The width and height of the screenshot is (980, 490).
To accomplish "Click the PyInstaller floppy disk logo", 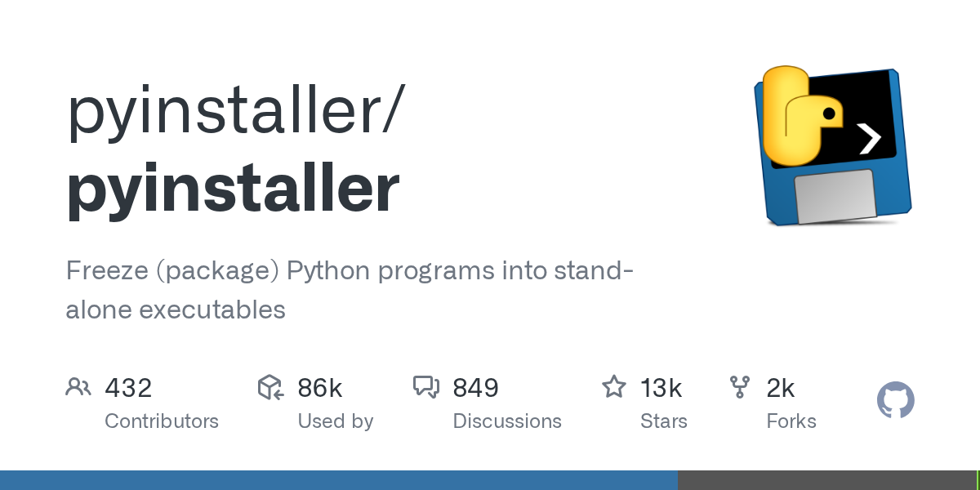I will click(831, 145).
